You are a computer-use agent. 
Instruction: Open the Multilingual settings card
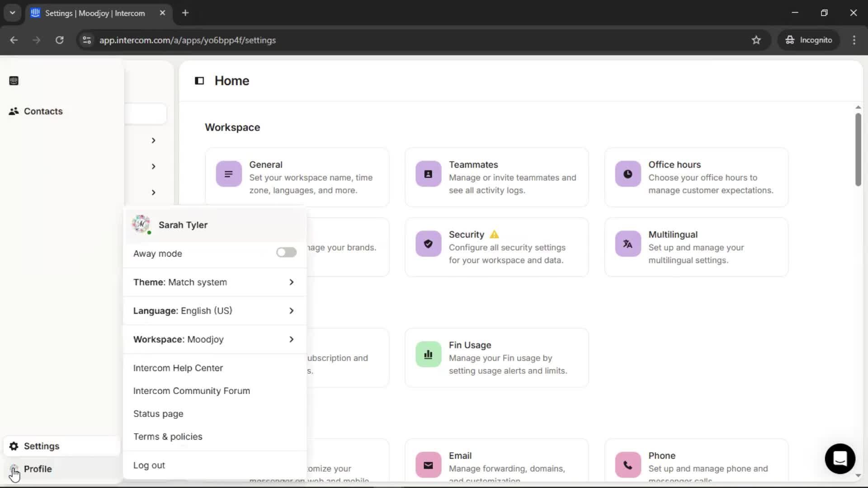[x=697, y=247]
